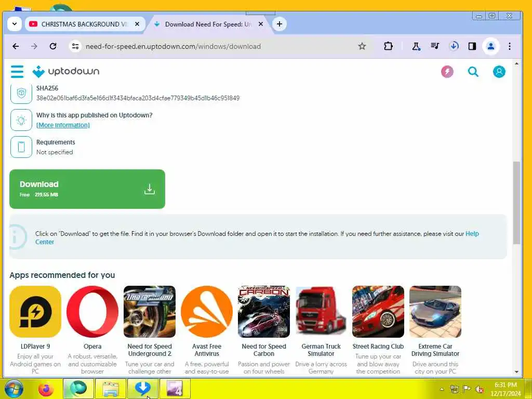Expand the tab search dropdown

[x=14, y=24]
